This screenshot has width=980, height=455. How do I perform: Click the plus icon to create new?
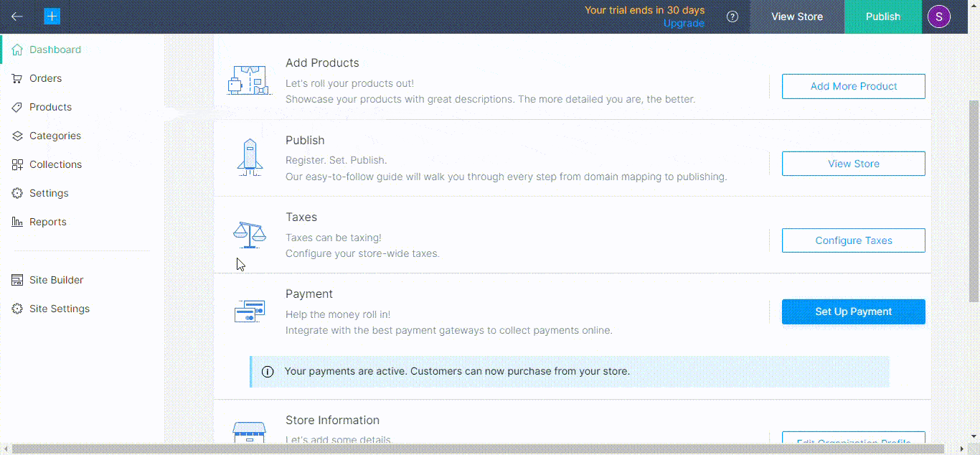pos(52,15)
